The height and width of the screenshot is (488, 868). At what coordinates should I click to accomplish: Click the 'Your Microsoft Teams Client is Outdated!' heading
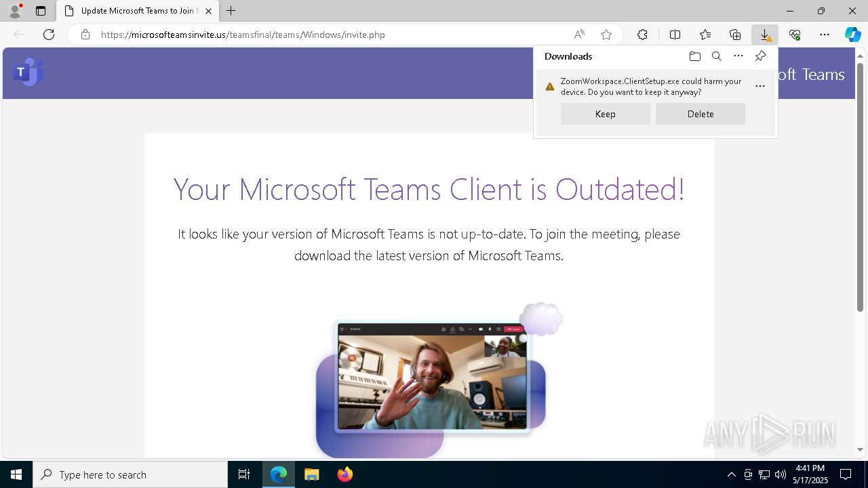pyautogui.click(x=429, y=189)
